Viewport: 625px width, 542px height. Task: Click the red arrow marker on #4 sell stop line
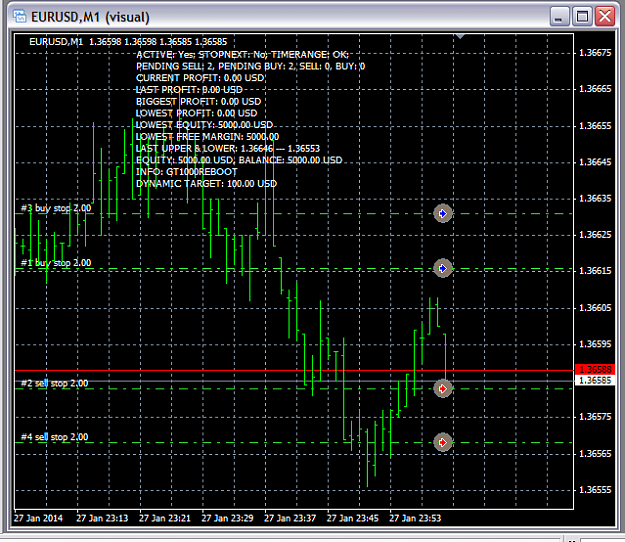pyautogui.click(x=442, y=442)
